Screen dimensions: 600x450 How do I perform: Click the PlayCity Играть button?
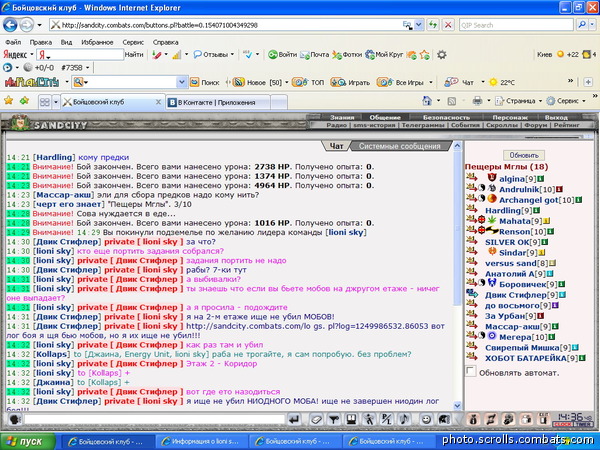(x=350, y=82)
